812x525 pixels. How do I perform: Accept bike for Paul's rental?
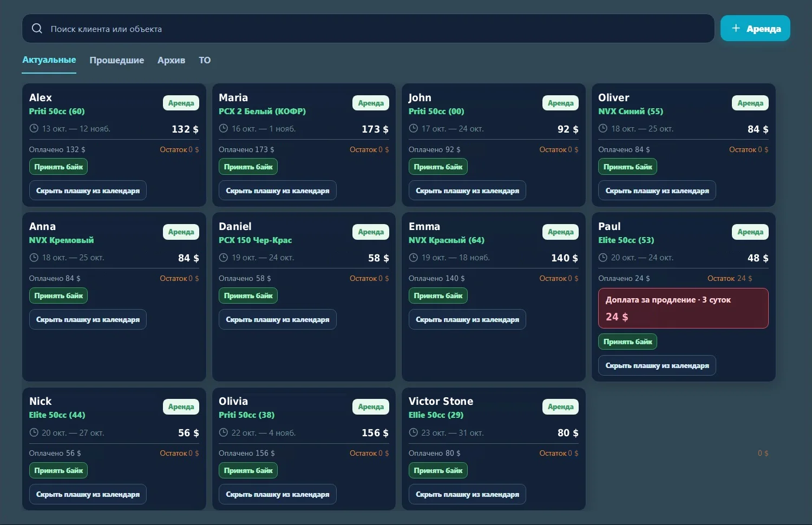tap(627, 342)
